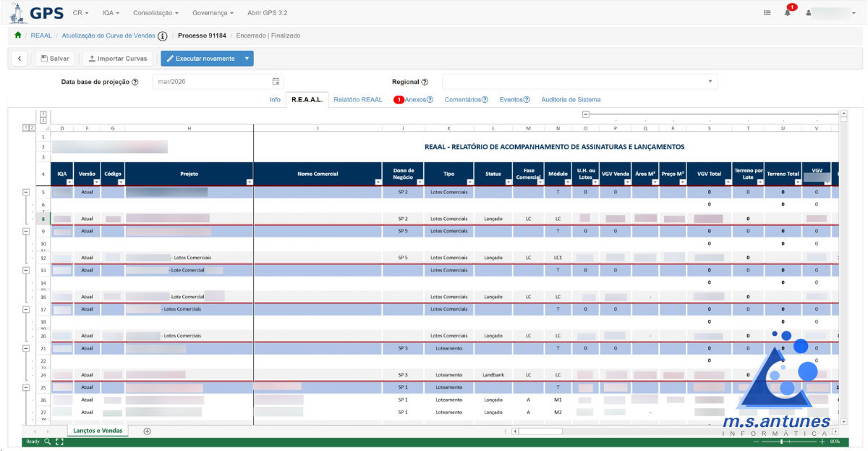The image size is (868, 451).
Task: Click the magnifier icon in the status bar
Action: point(46,442)
